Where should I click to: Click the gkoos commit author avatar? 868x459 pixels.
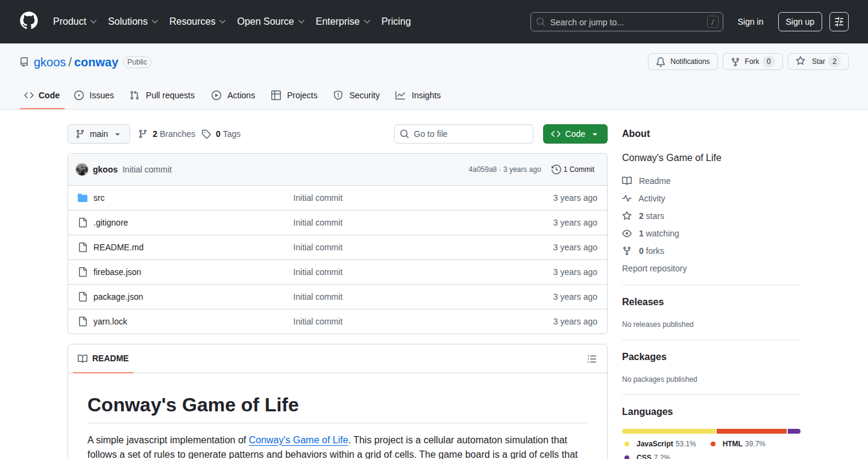pyautogui.click(x=82, y=169)
